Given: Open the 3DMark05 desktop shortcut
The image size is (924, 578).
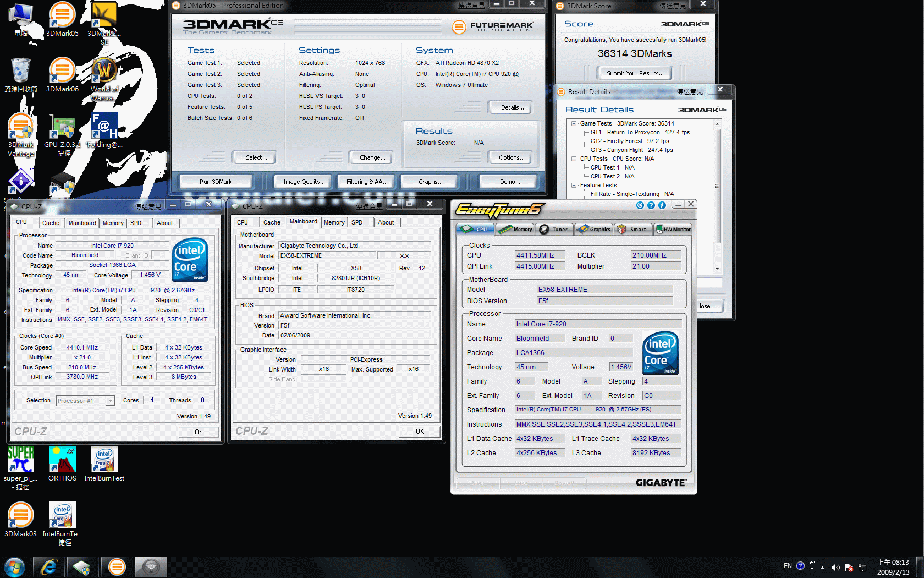Looking at the screenshot, I should pyautogui.click(x=62, y=19).
